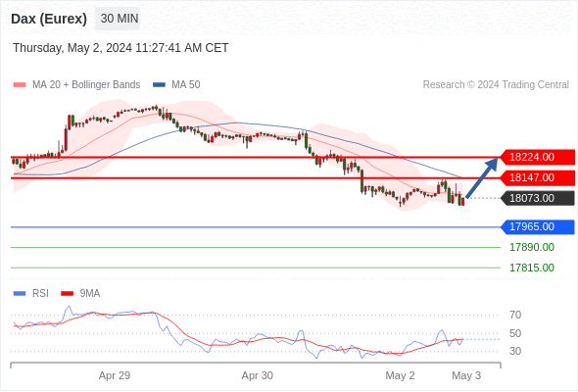Screen dimensions: 578x392
Task: Toggle the MA 50 legend label
Action: (x=186, y=85)
